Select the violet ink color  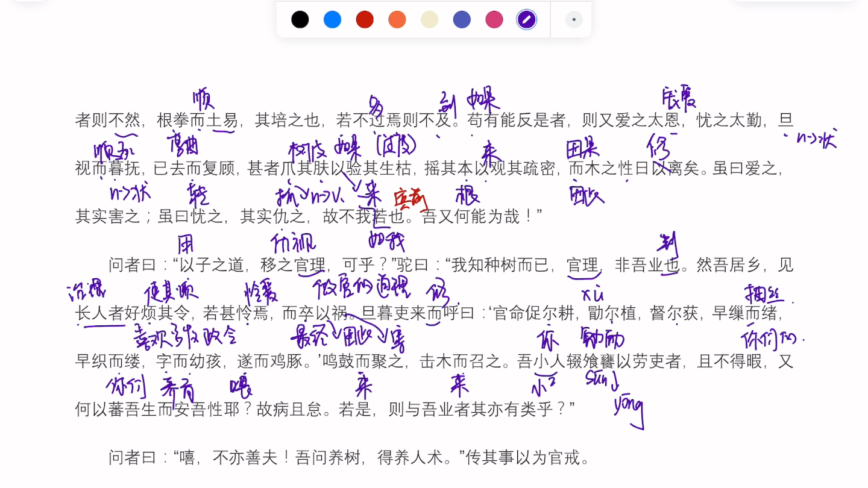461,19
